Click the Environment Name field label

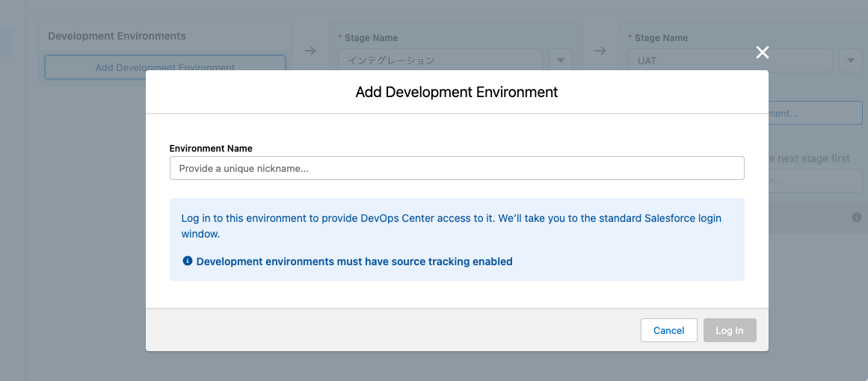click(x=211, y=149)
